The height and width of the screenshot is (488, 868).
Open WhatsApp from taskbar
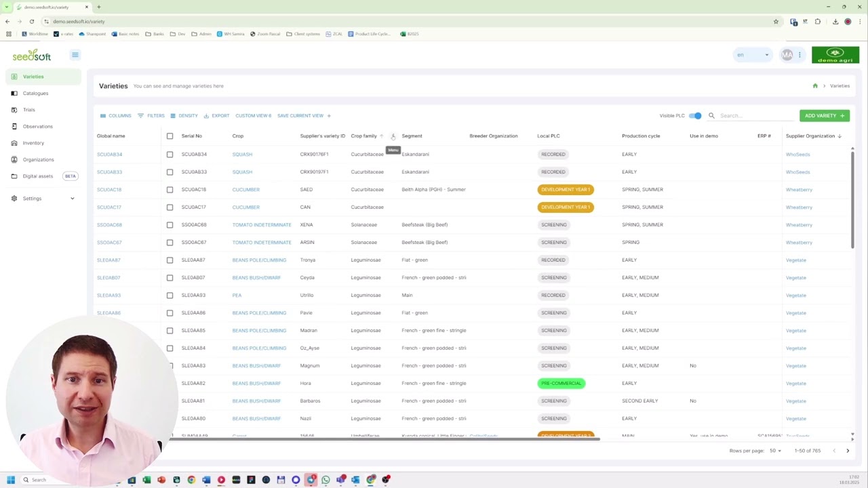point(325,480)
